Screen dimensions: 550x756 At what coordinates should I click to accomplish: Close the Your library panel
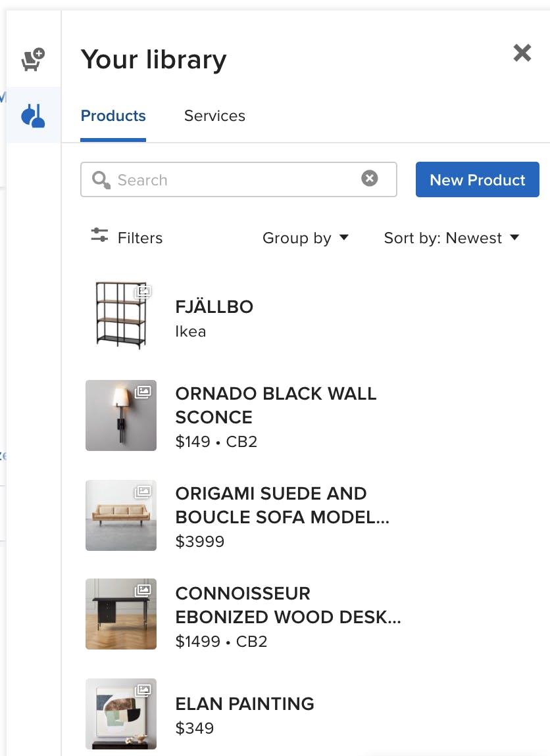(x=522, y=53)
